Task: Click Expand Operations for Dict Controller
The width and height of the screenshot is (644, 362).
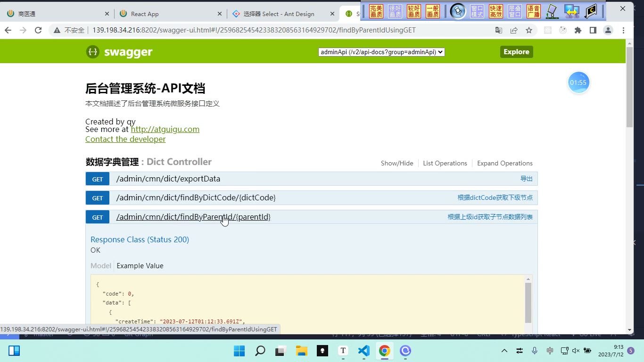Action: click(505, 163)
